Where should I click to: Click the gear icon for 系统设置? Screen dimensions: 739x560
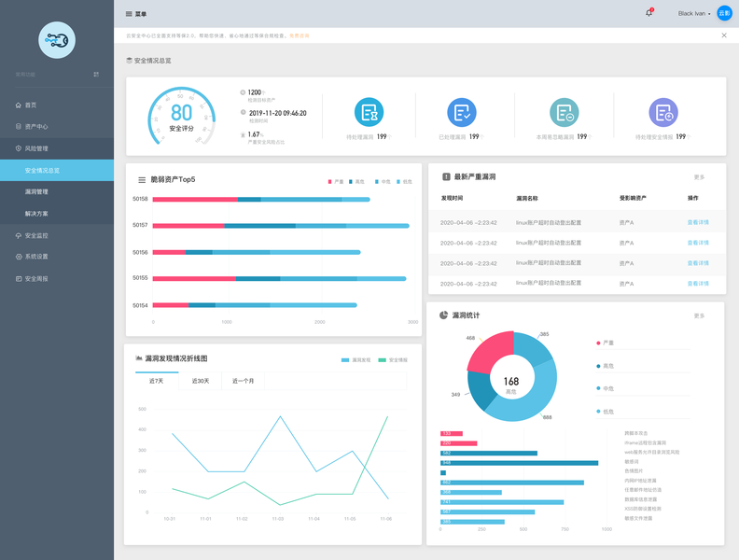pos(19,257)
